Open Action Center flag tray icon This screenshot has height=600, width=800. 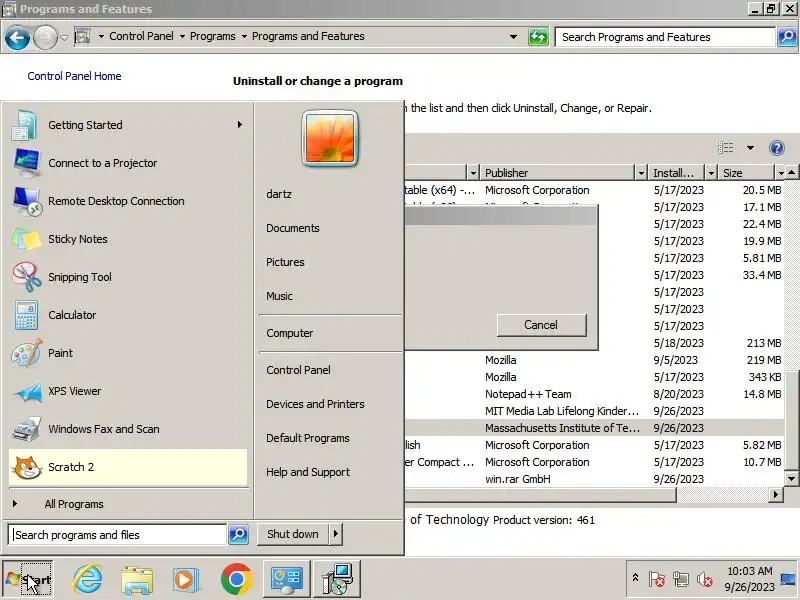657,579
